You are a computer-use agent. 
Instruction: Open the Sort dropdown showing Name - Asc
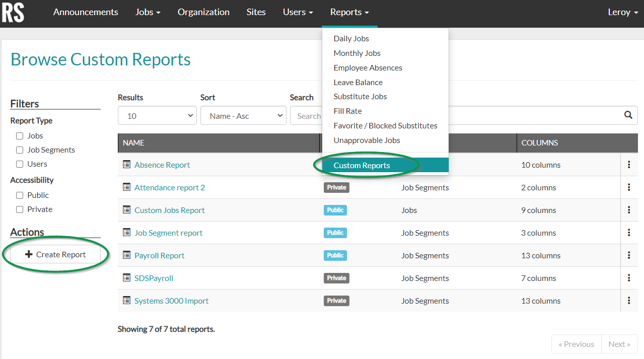[x=243, y=115]
